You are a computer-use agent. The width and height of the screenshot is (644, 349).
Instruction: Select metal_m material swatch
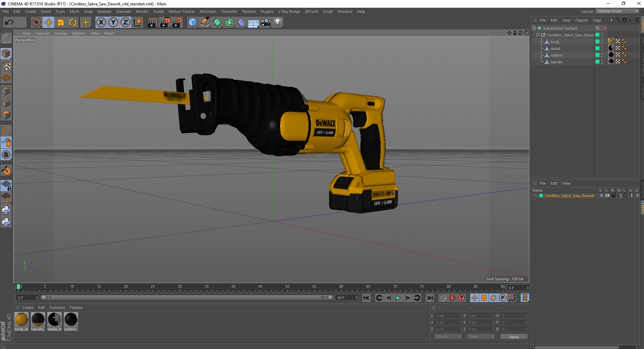point(54,322)
